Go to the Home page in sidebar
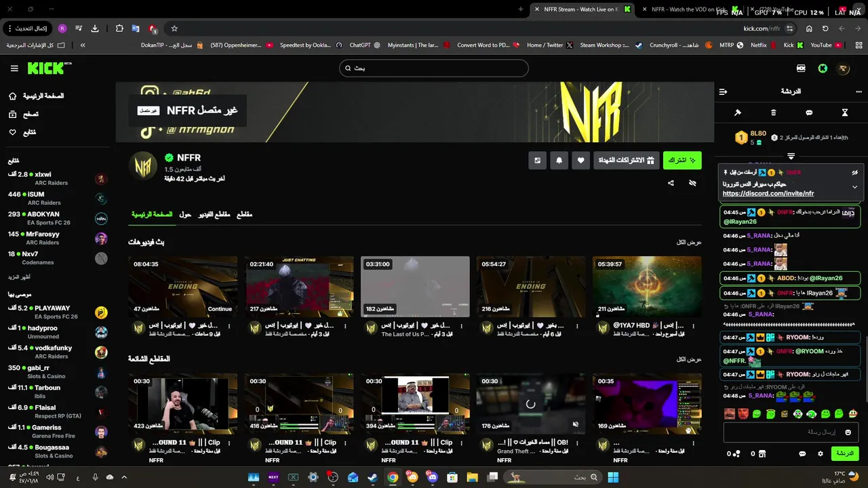This screenshot has width=868, height=488. tap(37, 96)
